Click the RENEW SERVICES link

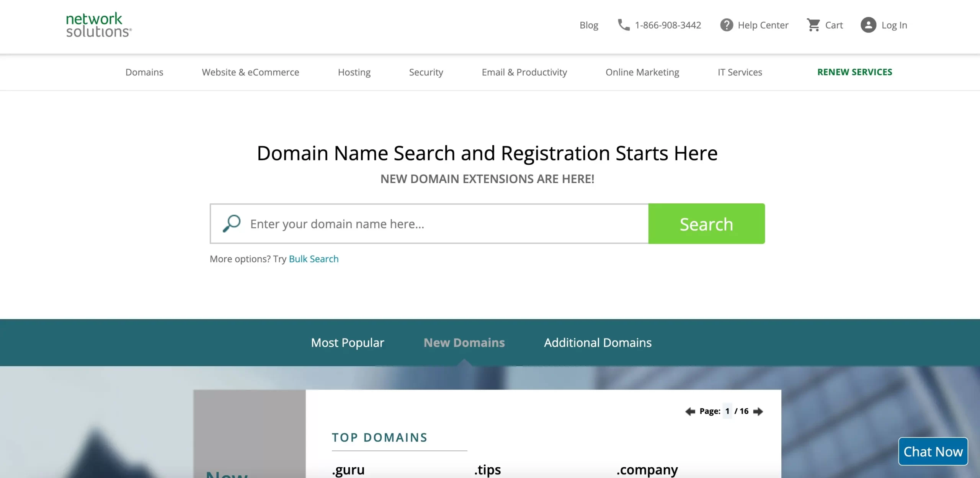click(x=854, y=72)
